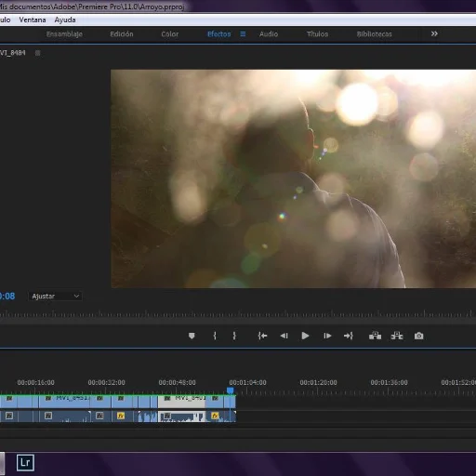Step back one frame
This screenshot has width=476, height=476.
coord(284,336)
